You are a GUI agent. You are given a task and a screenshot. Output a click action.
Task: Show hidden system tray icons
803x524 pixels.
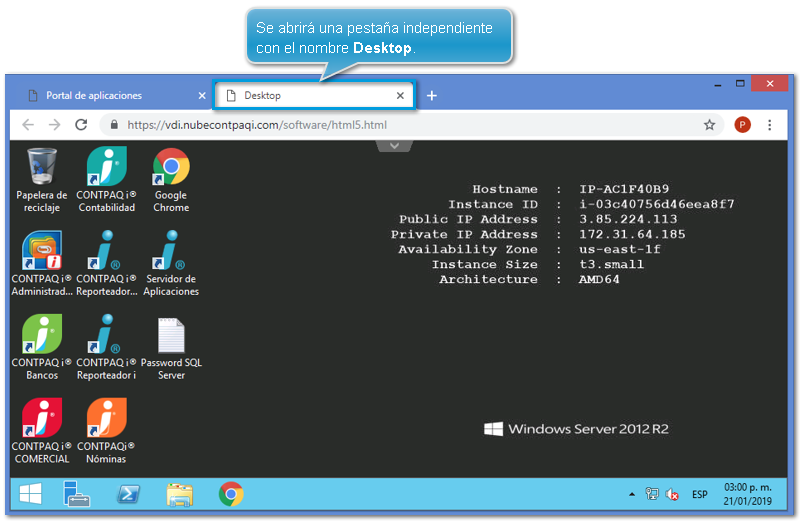632,494
